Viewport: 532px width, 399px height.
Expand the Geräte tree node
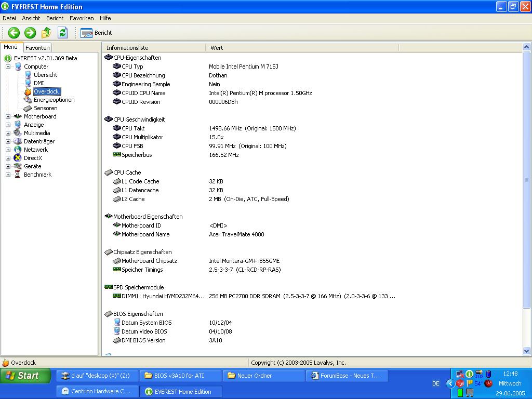pos(8,167)
